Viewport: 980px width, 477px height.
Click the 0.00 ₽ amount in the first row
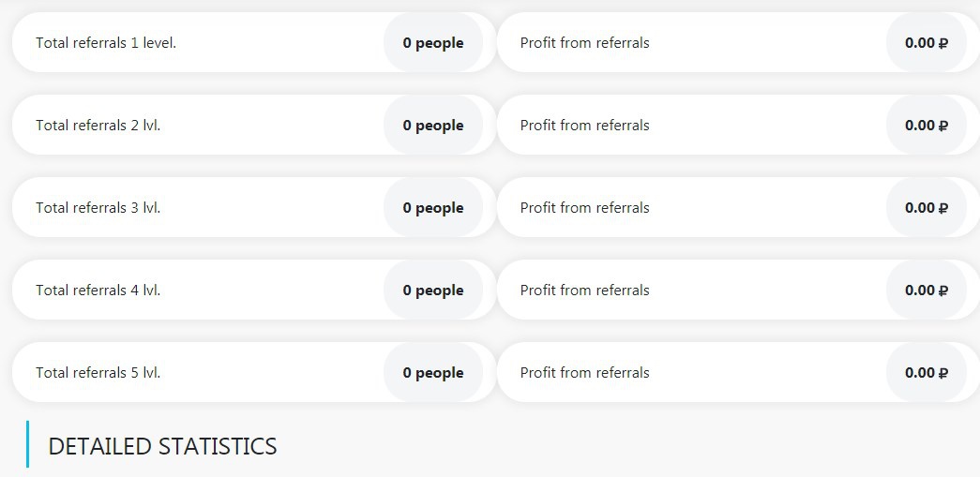pyautogui.click(x=926, y=43)
